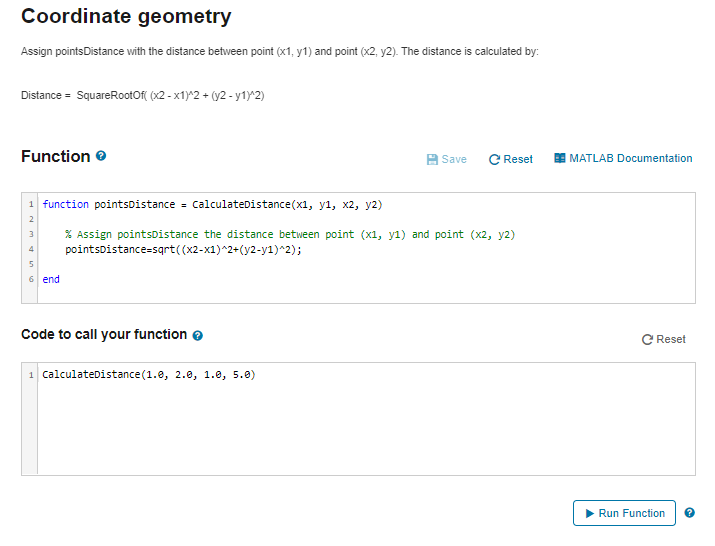Viewport: 715px width, 546px height.
Task: Open help for Code to call your function
Action: click(x=197, y=335)
